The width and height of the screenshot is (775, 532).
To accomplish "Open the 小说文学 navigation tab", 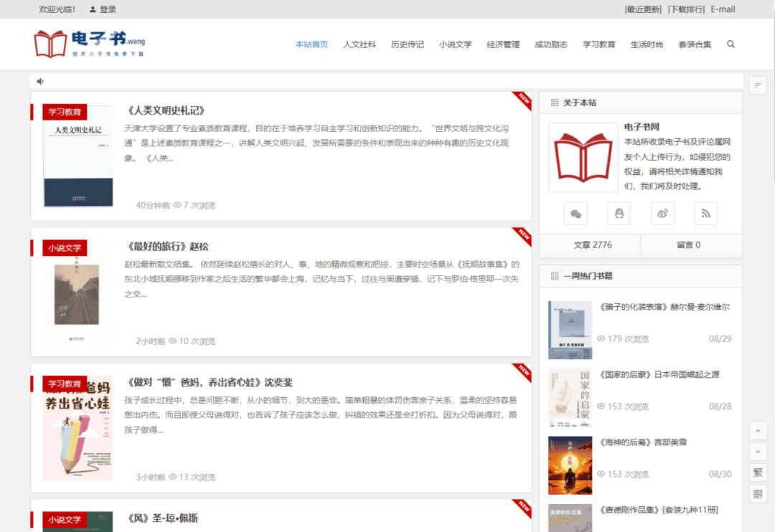I will tap(456, 44).
